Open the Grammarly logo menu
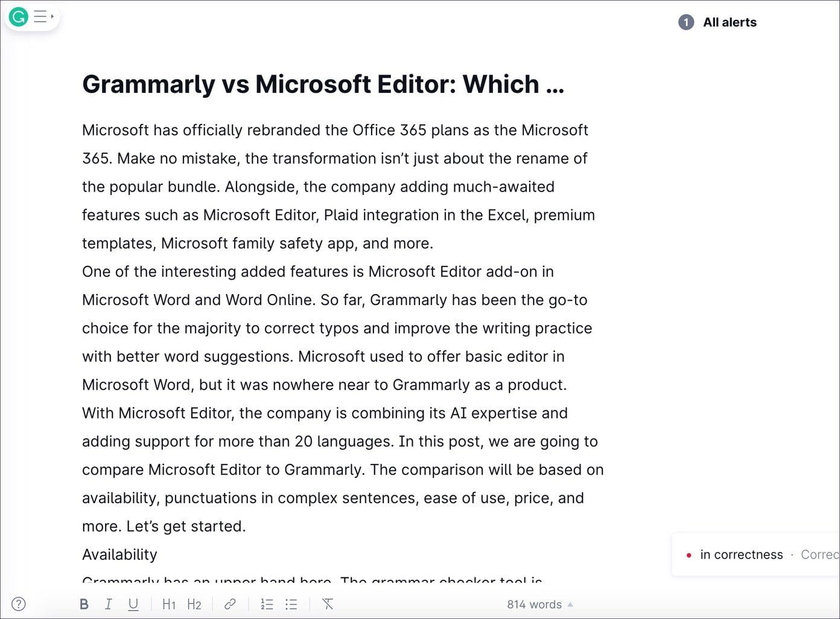 19,17
